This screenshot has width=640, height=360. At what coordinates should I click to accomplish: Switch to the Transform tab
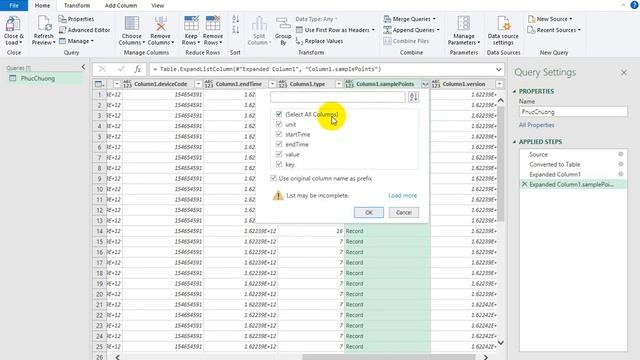coord(77,6)
